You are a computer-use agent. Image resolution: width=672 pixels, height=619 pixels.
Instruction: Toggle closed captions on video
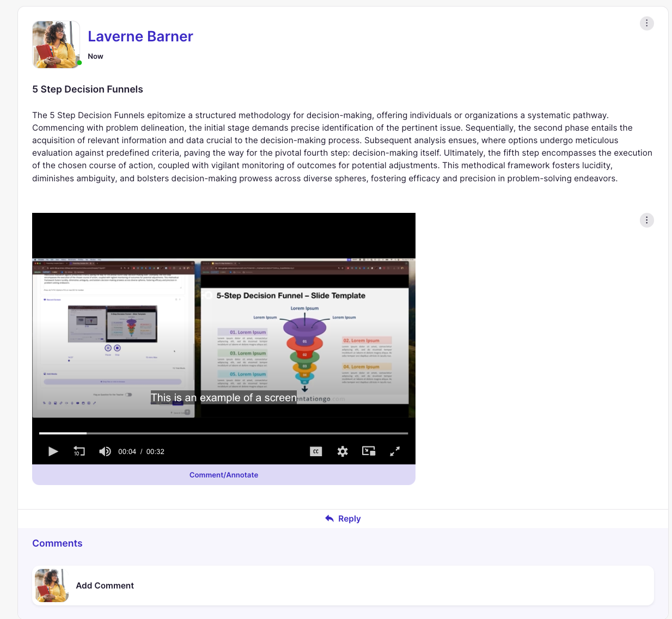click(x=316, y=451)
